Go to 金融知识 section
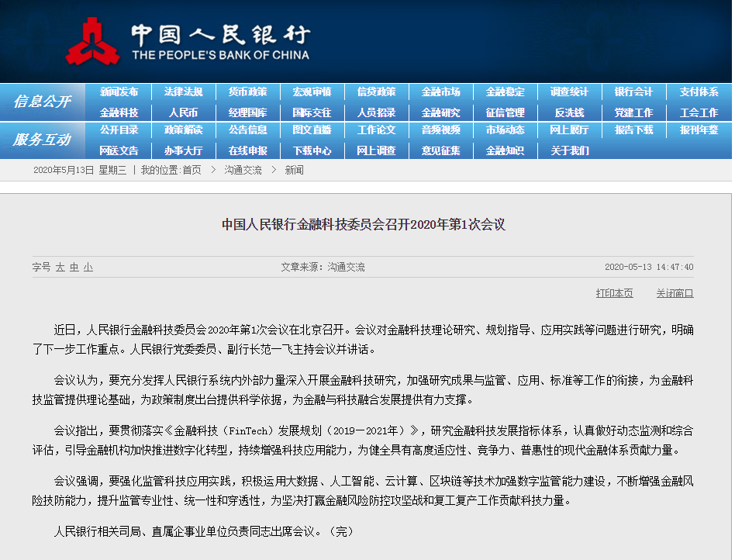This screenshot has width=735, height=560. (505, 150)
